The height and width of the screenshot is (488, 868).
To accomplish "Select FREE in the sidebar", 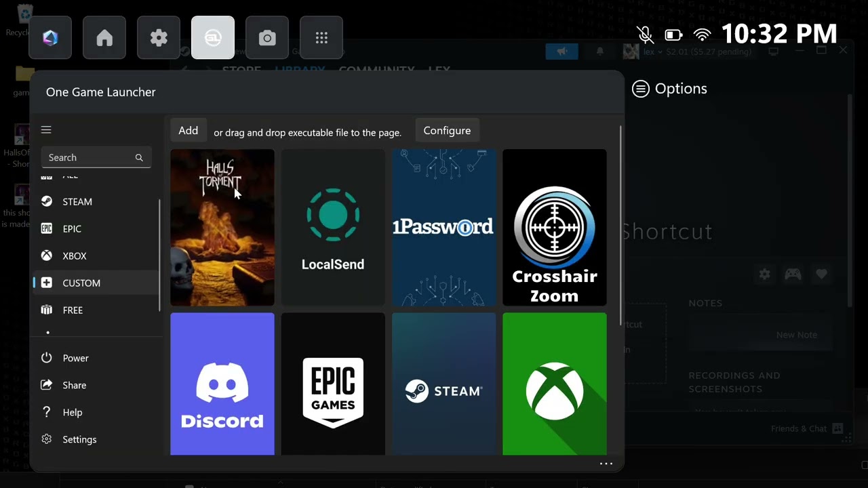I will (x=95, y=310).
